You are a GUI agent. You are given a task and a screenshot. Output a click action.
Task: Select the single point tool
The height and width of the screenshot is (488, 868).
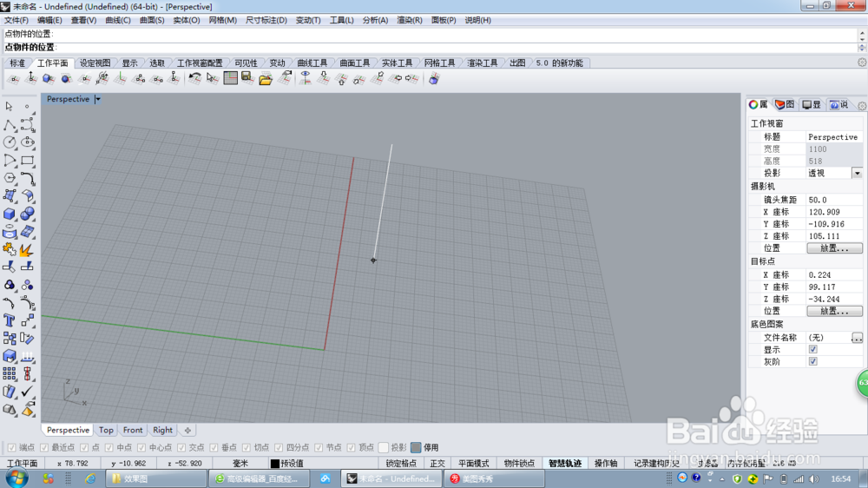[27, 106]
